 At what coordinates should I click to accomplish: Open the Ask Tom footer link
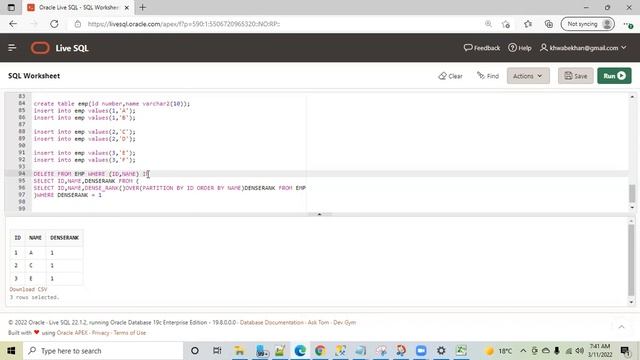pos(318,322)
